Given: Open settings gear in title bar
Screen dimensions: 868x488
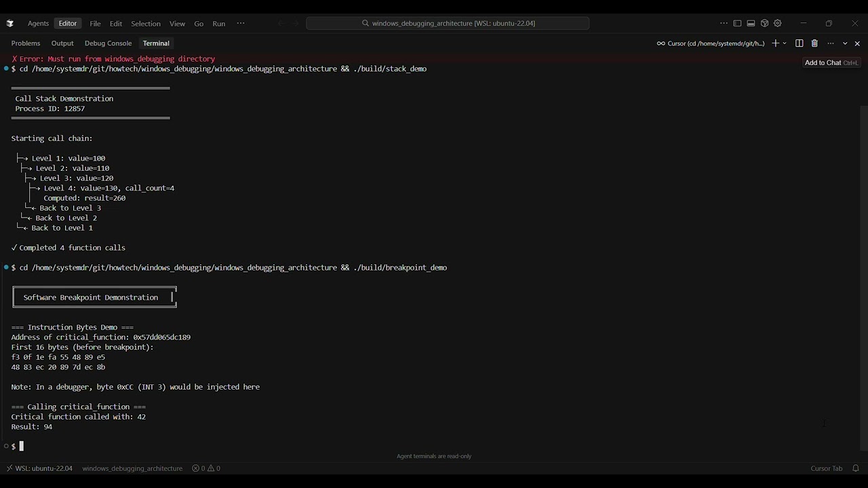Looking at the screenshot, I should click(x=778, y=23).
